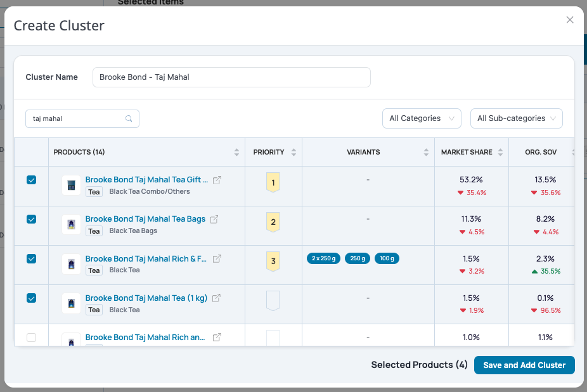Expand the All Categories dropdown
Screen dimensions: 587x392
pos(422,118)
